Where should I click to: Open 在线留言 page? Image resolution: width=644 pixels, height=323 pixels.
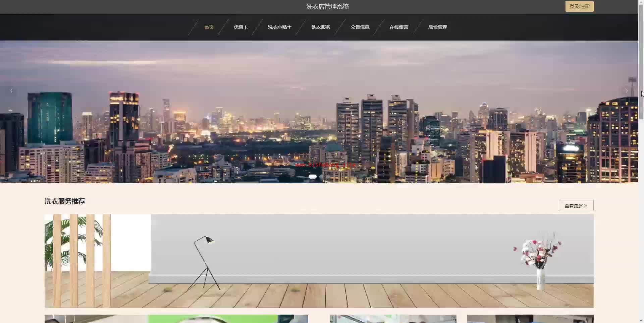tap(399, 27)
